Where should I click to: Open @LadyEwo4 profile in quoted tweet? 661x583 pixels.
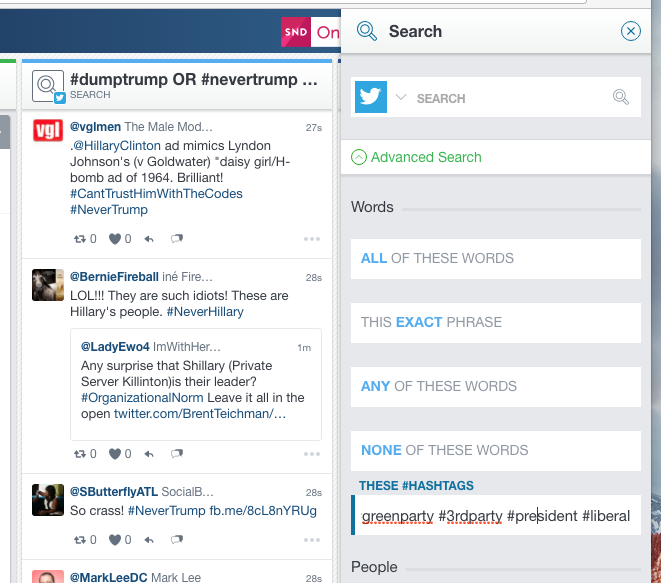(x=115, y=347)
